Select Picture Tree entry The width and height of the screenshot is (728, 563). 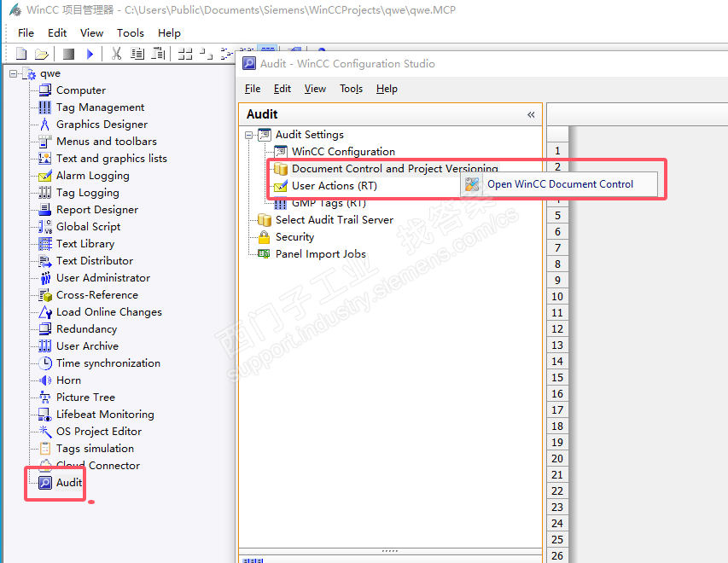85,398
